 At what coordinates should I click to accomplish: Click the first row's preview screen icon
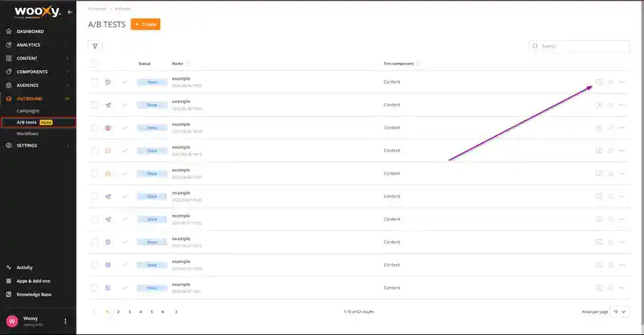pos(599,82)
